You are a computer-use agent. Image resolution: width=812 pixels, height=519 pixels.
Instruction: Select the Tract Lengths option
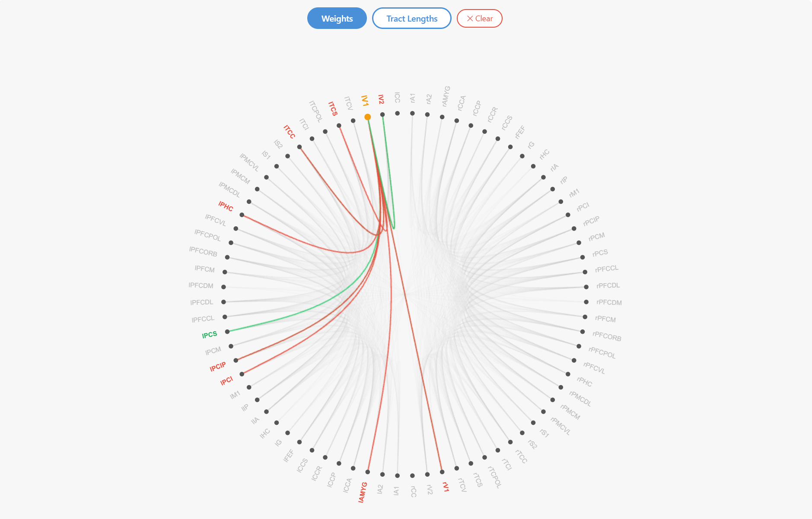(x=412, y=19)
